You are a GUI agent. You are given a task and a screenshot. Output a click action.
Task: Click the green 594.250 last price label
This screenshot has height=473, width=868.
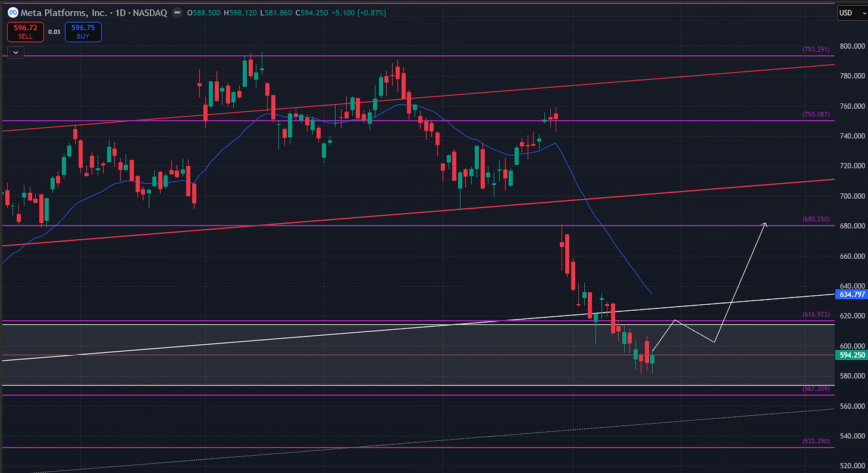point(852,355)
